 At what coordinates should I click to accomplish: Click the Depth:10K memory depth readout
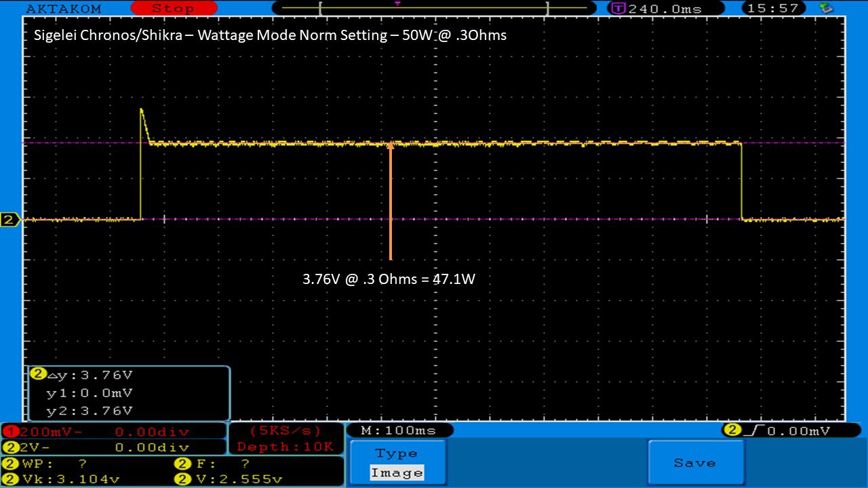pos(285,447)
